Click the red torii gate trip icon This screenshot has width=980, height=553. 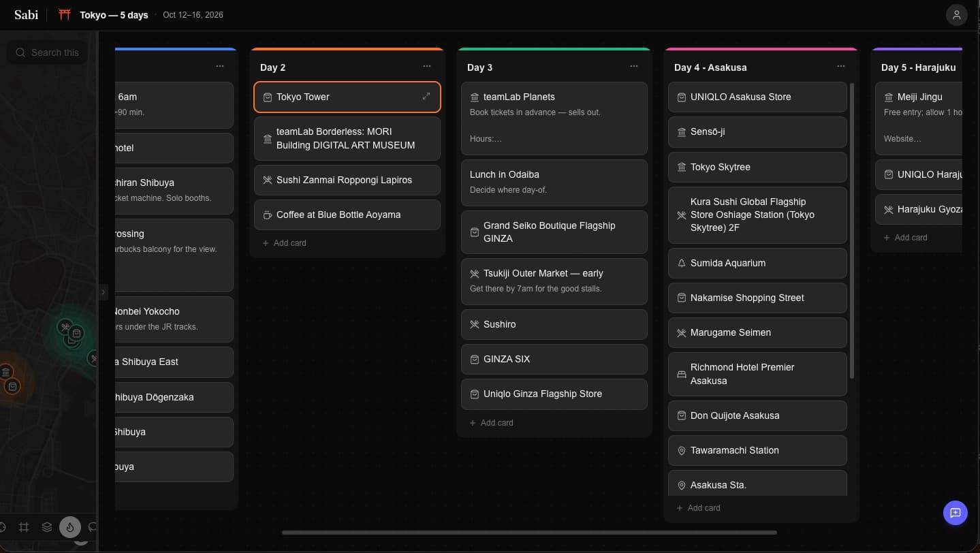coord(64,15)
